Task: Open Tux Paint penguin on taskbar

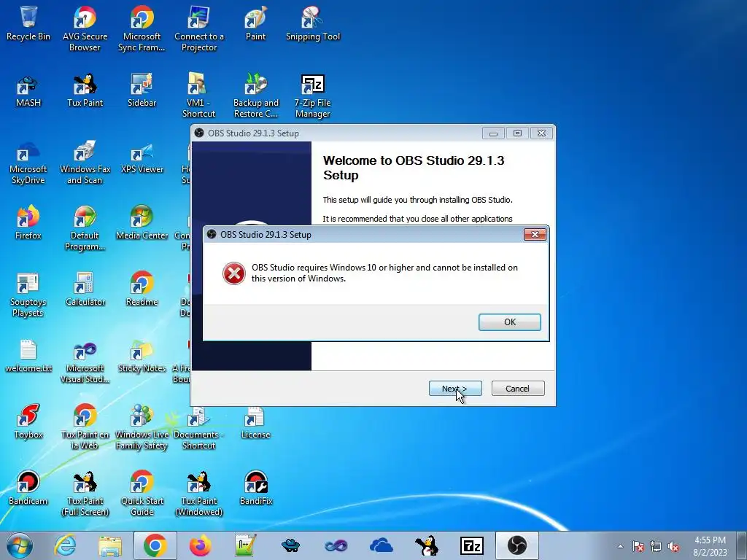Action: point(426,545)
